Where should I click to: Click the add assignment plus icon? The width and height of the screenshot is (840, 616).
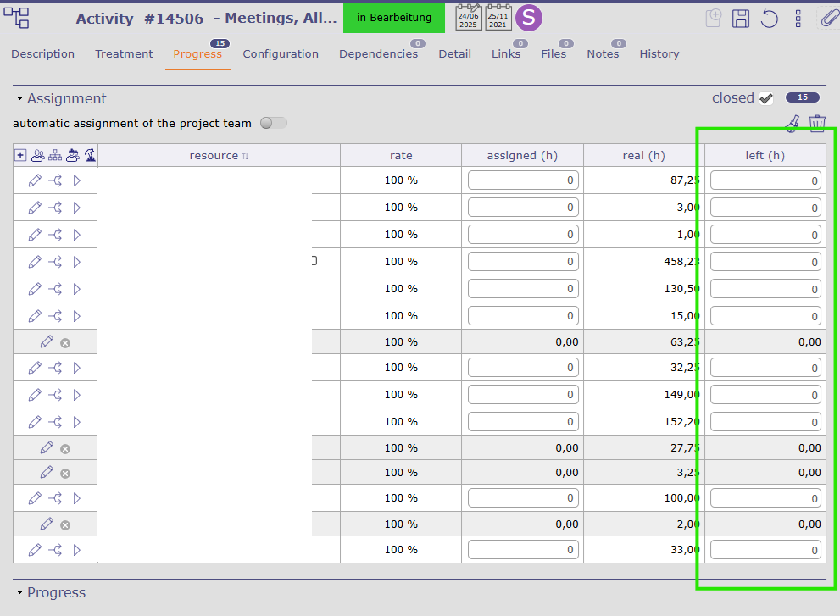pos(20,156)
